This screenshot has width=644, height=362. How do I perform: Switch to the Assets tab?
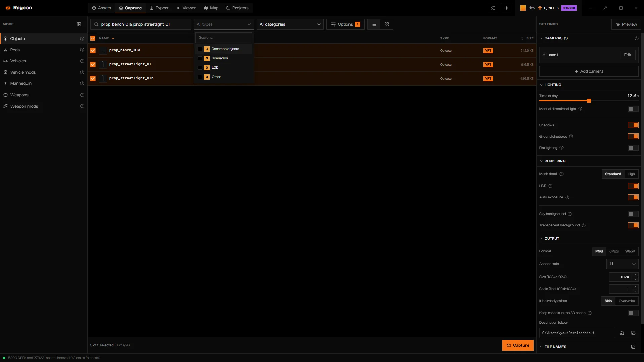click(x=102, y=8)
